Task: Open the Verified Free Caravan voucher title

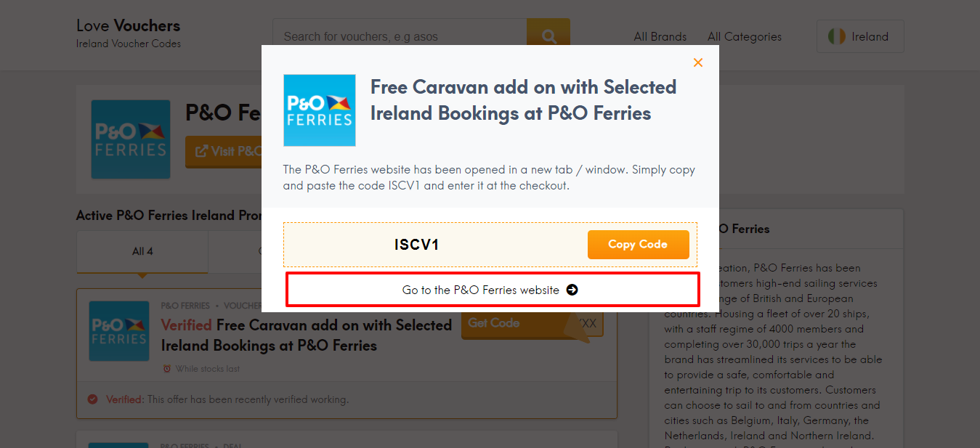Action: coord(307,335)
